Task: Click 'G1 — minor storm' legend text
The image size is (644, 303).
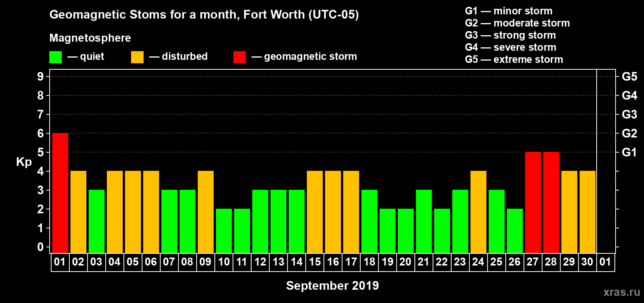Action: (x=509, y=11)
